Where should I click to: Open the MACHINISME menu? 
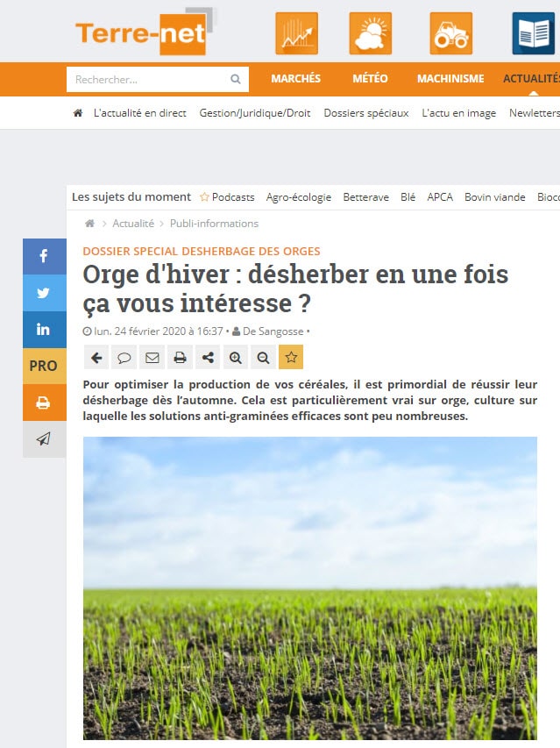450,79
